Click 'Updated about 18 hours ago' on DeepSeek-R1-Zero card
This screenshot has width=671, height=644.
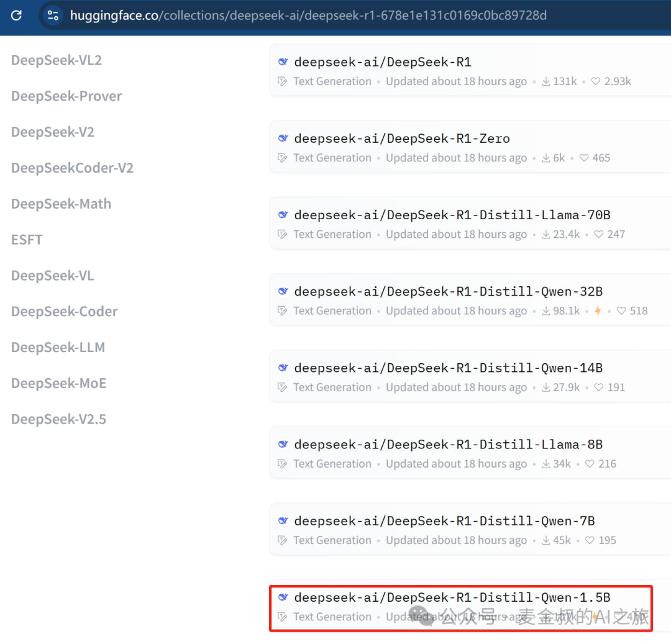click(456, 158)
